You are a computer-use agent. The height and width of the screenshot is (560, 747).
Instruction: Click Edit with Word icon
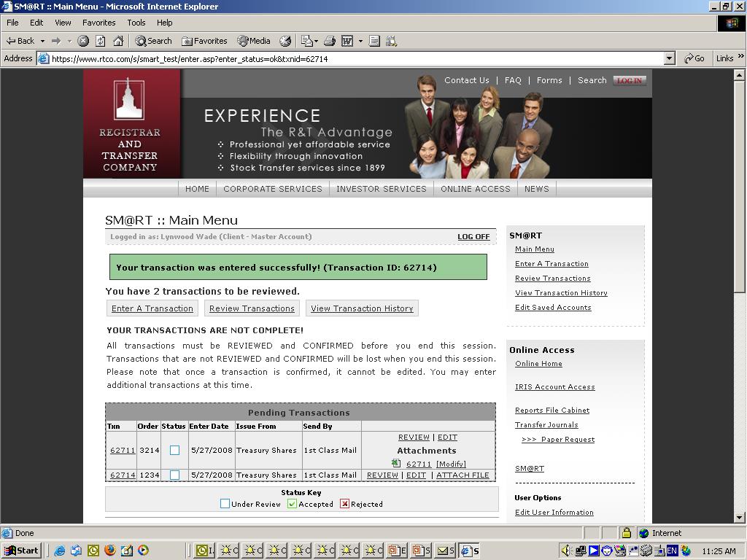pos(347,41)
